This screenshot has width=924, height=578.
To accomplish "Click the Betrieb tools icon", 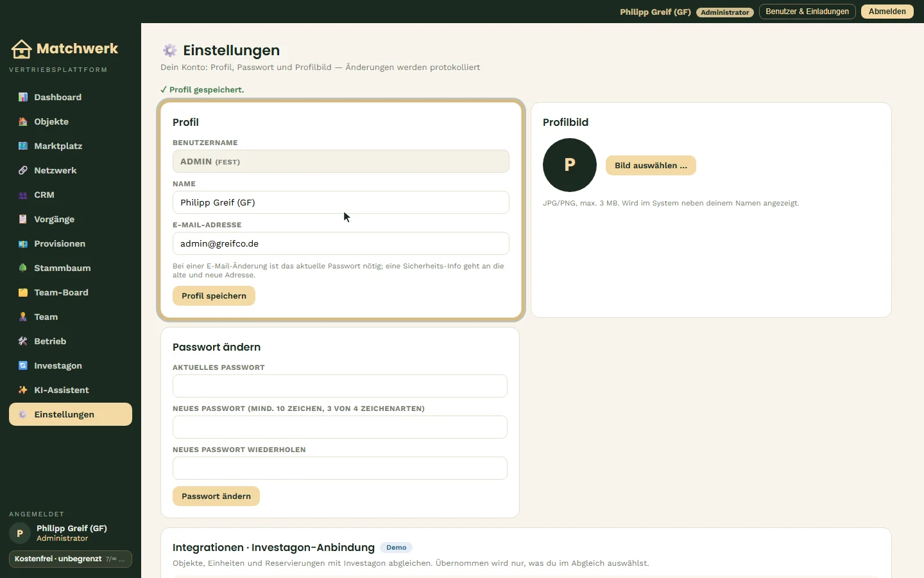I will pyautogui.click(x=23, y=341).
